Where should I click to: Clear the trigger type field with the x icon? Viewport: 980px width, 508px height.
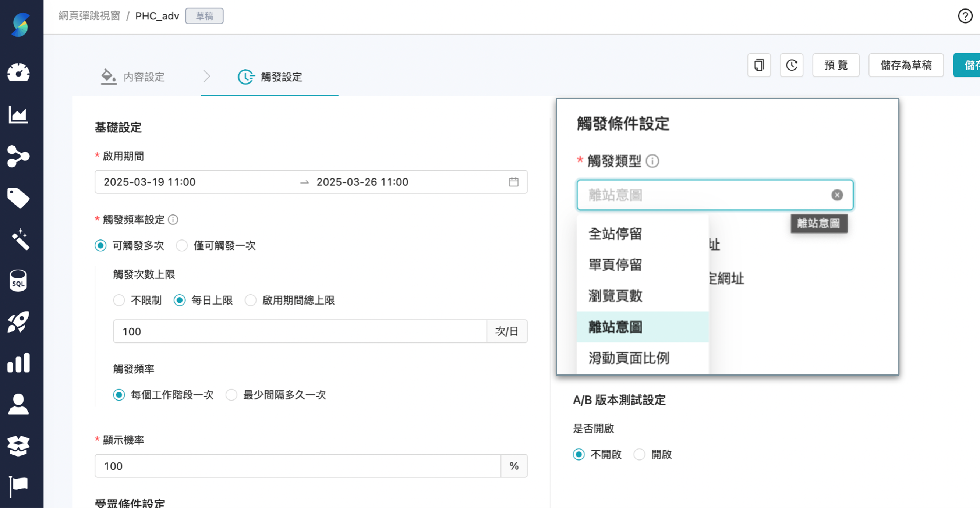[x=837, y=195]
